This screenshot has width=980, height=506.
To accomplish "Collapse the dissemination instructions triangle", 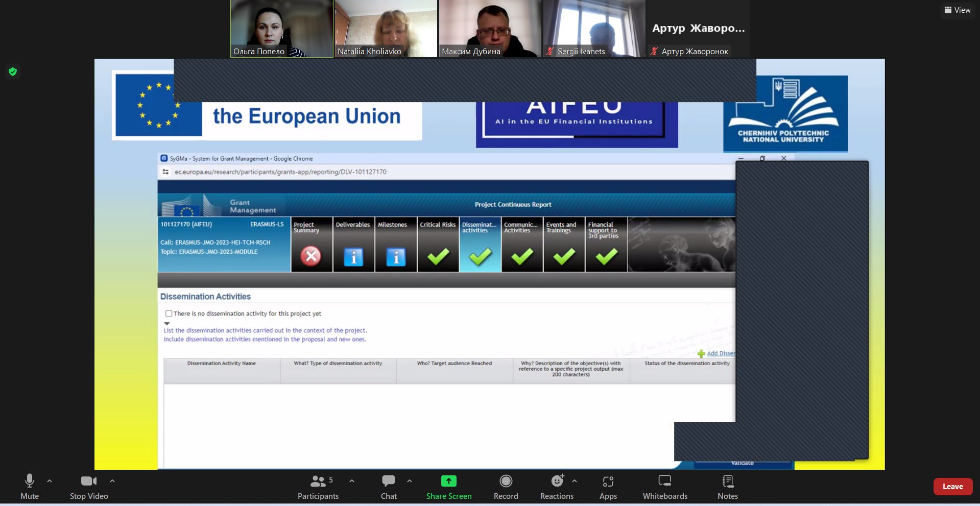I will pyautogui.click(x=167, y=323).
